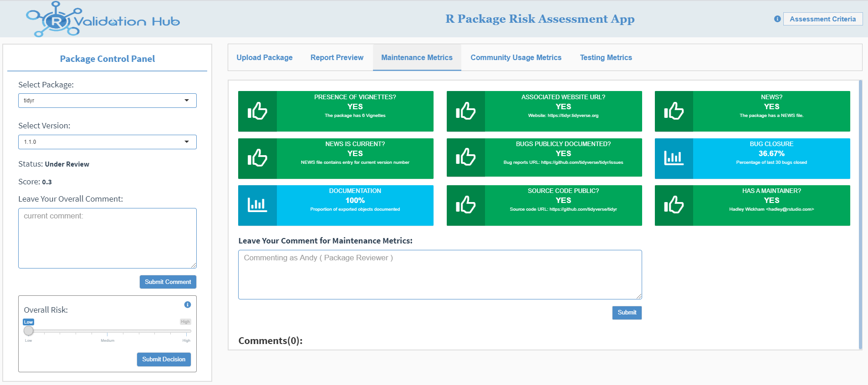Click Hadley Wickham maintainer text

pos(771,209)
